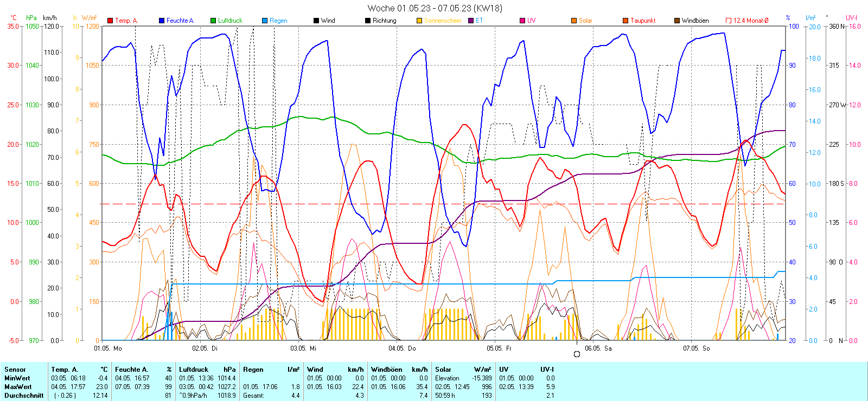Click the green Luftdruck legend swatch
Image resolution: width=868 pixels, height=401 pixels.
(213, 21)
